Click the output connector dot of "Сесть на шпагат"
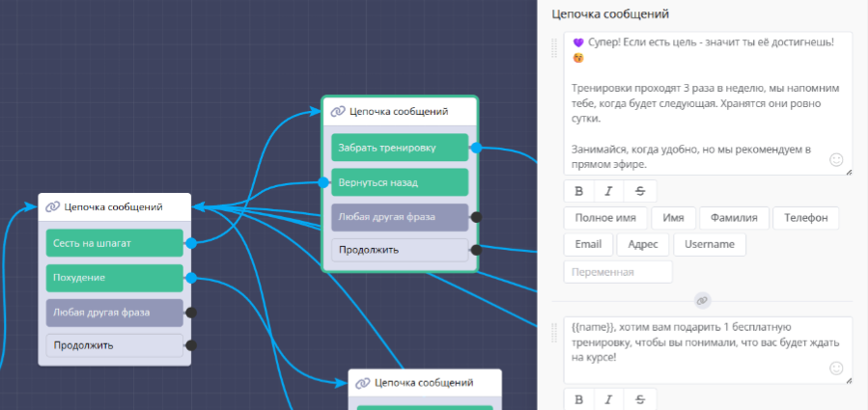The image size is (868, 410). [x=190, y=243]
